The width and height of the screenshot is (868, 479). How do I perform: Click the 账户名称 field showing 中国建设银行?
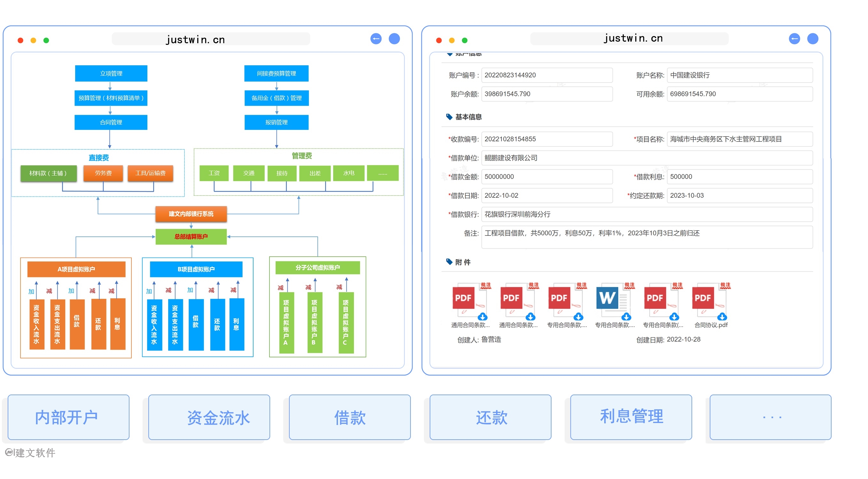[739, 75]
